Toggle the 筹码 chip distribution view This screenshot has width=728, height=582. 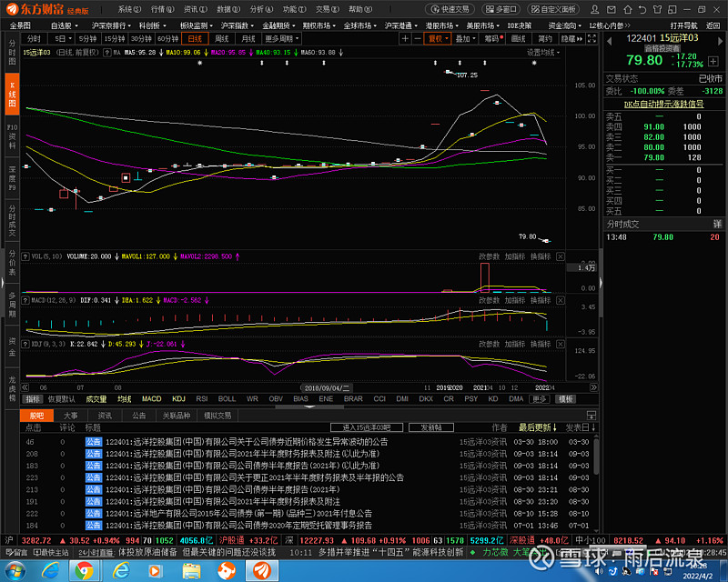493,38
